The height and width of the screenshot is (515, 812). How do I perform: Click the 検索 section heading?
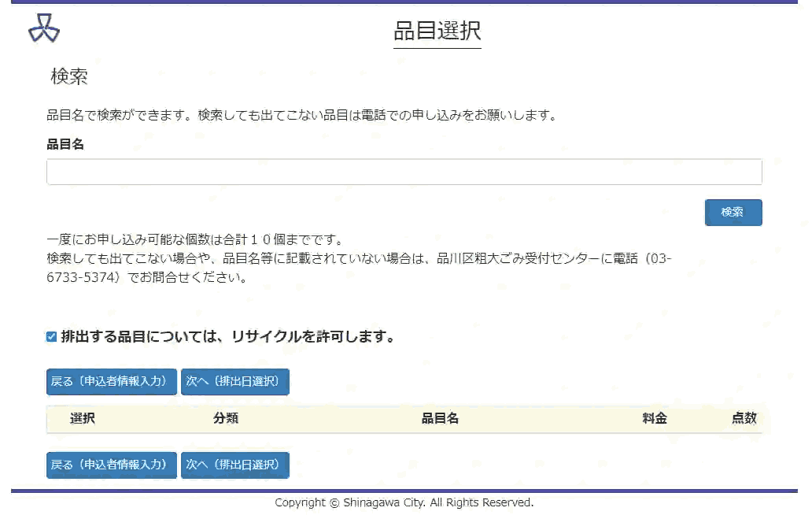pos(69,76)
